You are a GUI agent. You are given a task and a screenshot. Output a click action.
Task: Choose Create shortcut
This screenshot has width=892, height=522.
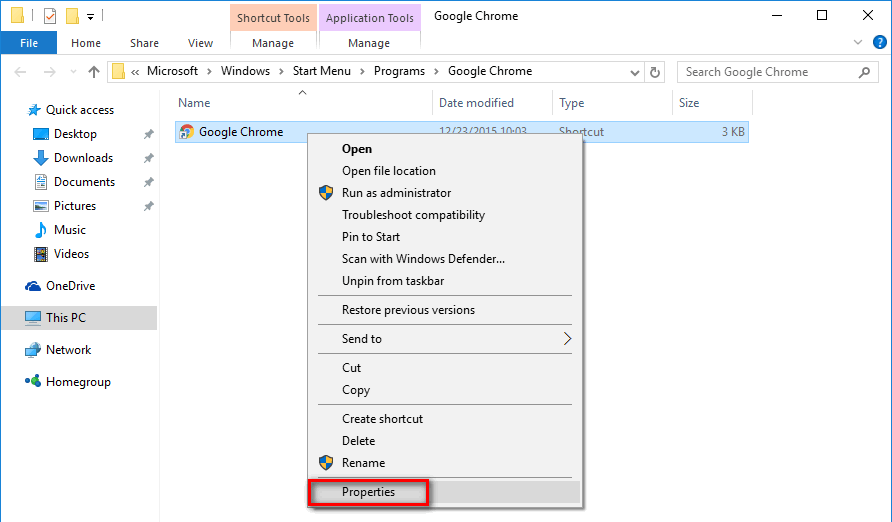[x=445, y=419]
